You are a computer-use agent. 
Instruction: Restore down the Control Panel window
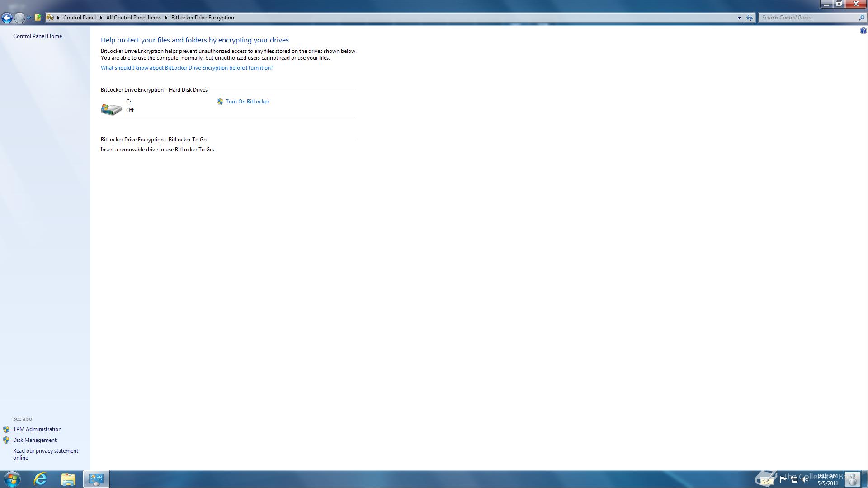tap(839, 4)
